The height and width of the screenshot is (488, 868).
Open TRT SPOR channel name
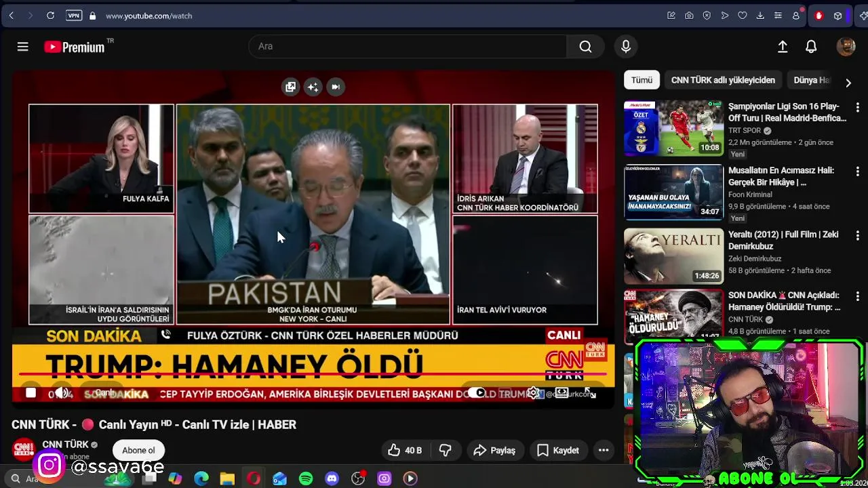[745, 131]
